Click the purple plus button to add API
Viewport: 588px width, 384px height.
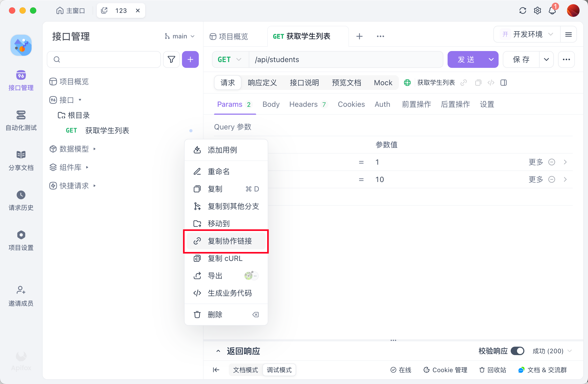190,59
